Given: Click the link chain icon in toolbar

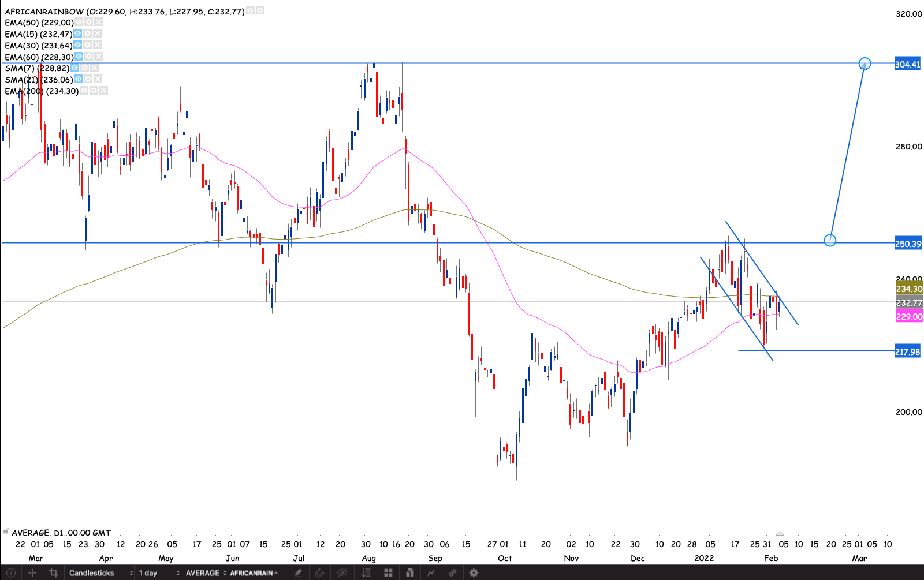Looking at the screenshot, I should (x=453, y=572).
